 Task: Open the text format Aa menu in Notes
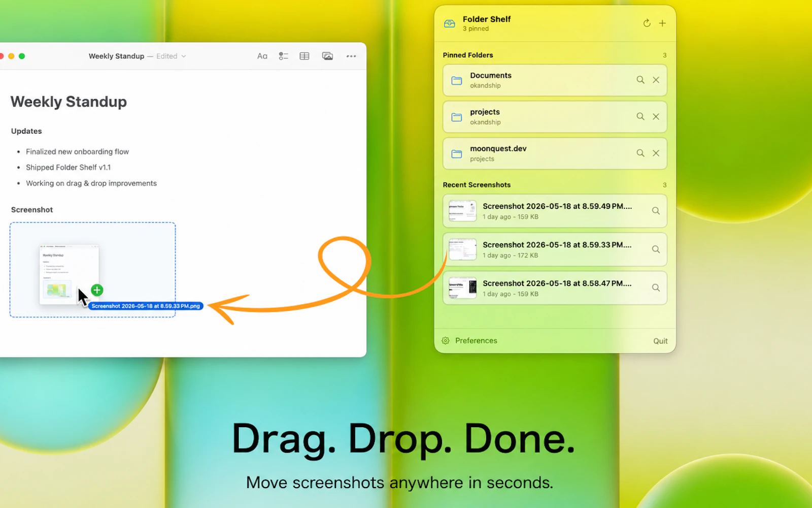click(x=262, y=56)
